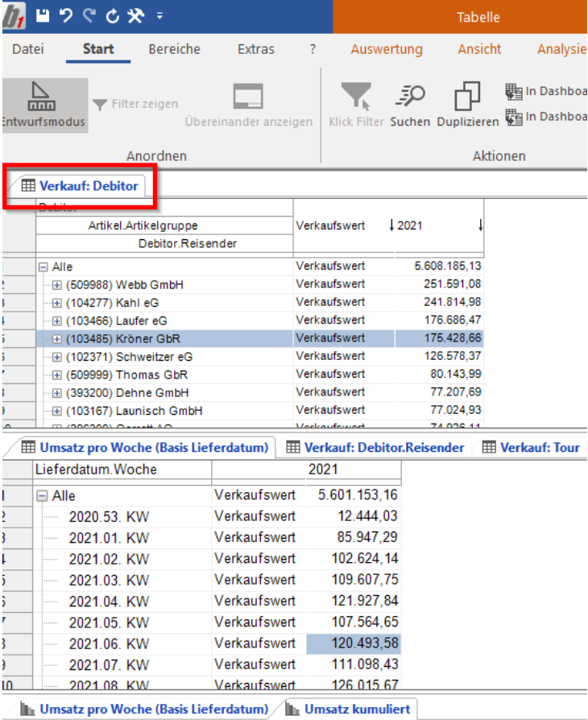Activate the Klick Filter tool
Screen dimensions: 588x720
[356, 106]
